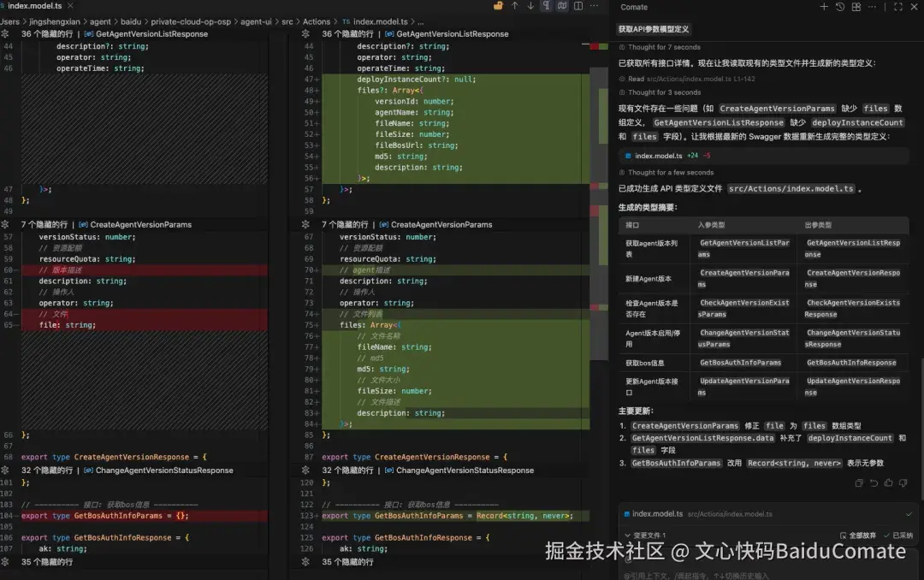924x580 pixels.
Task: Click the Comate panel title
Action: pyautogui.click(x=633, y=7)
